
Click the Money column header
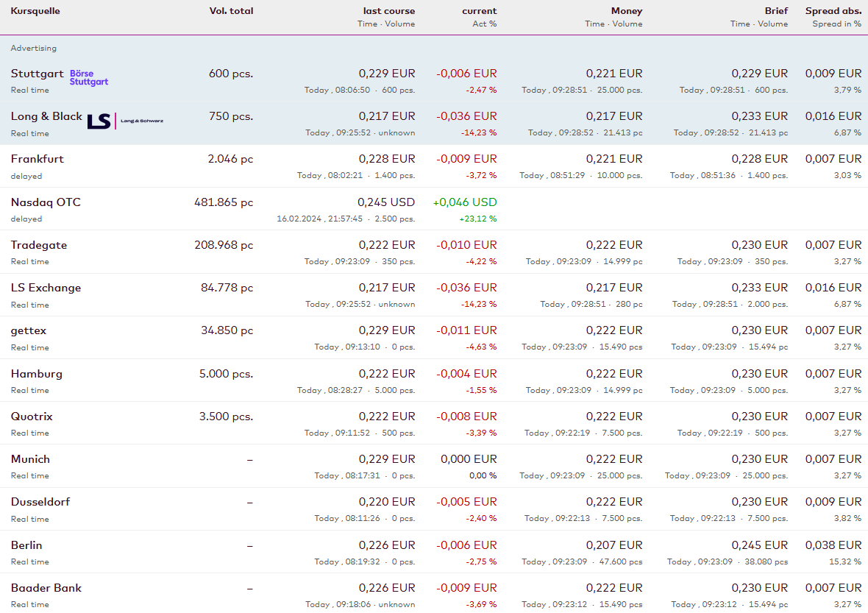[x=627, y=11]
